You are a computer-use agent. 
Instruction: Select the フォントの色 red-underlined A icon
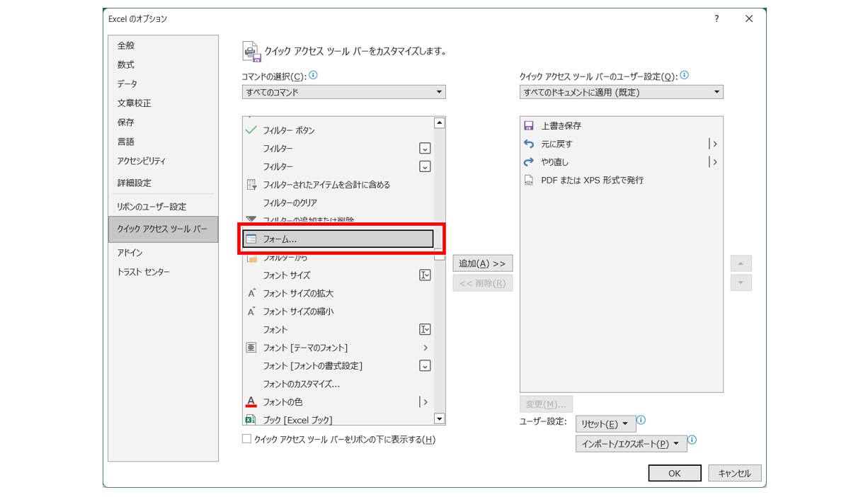(x=251, y=402)
